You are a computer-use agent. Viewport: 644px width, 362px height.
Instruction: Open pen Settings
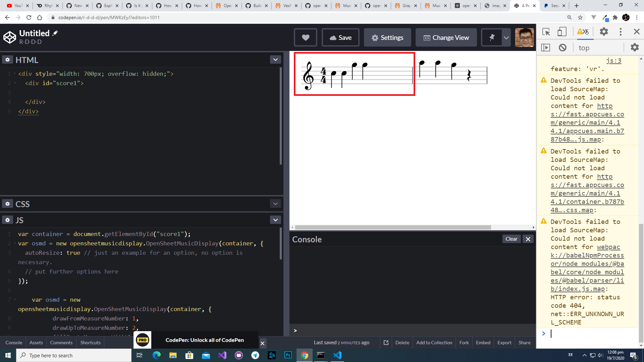click(x=387, y=38)
